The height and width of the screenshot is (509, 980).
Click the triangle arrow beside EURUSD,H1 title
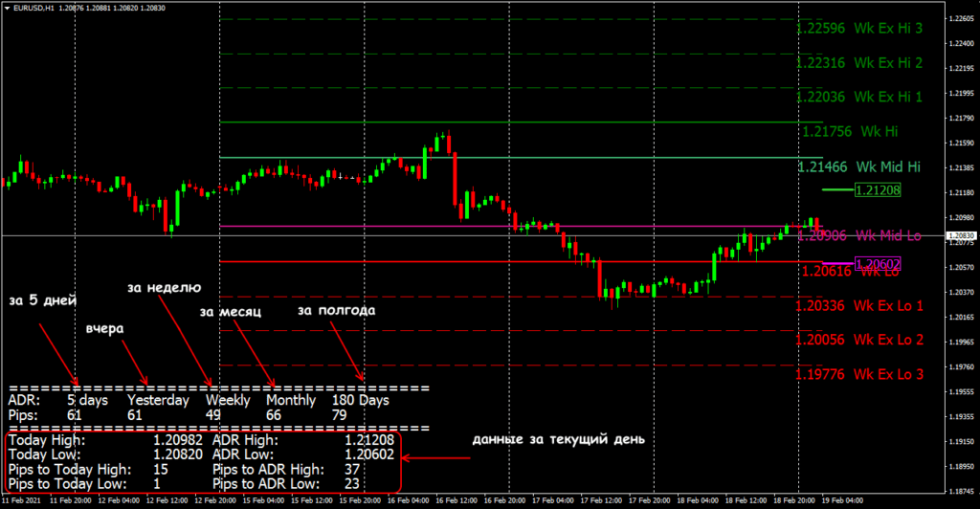click(8, 8)
